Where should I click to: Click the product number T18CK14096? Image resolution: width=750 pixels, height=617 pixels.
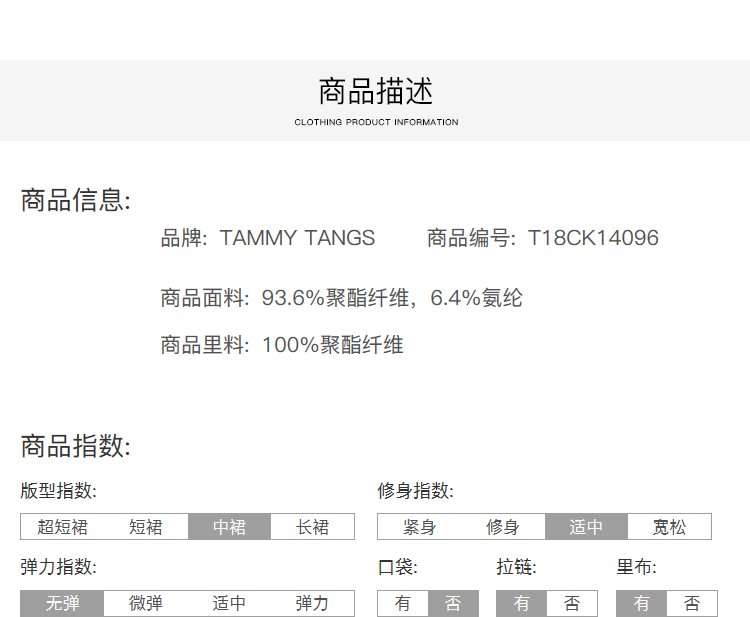593,238
